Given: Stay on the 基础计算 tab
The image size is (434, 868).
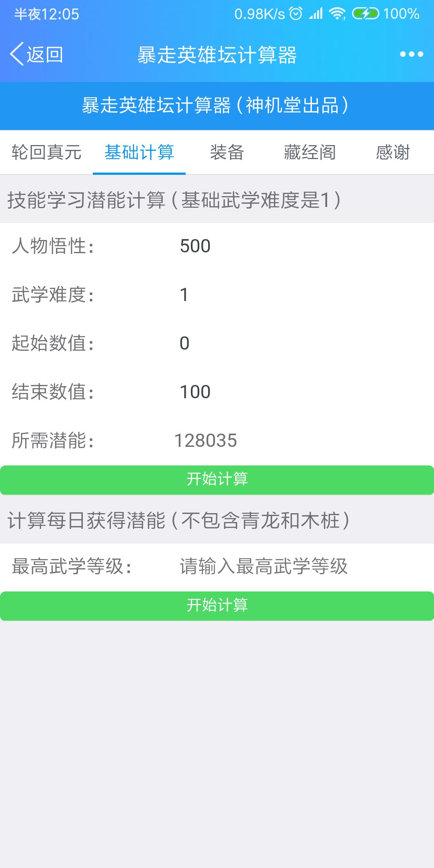Looking at the screenshot, I should pos(139,153).
